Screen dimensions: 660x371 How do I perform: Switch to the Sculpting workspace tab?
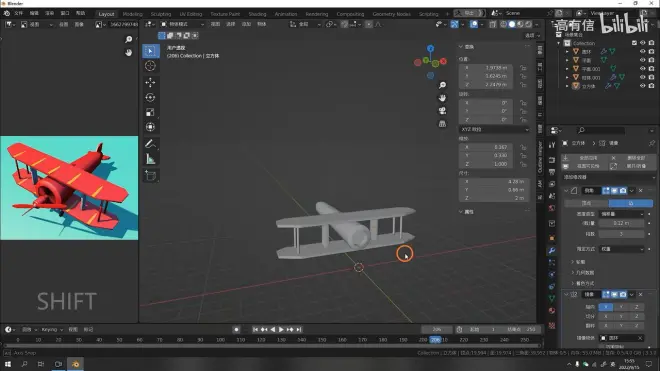[x=161, y=14]
